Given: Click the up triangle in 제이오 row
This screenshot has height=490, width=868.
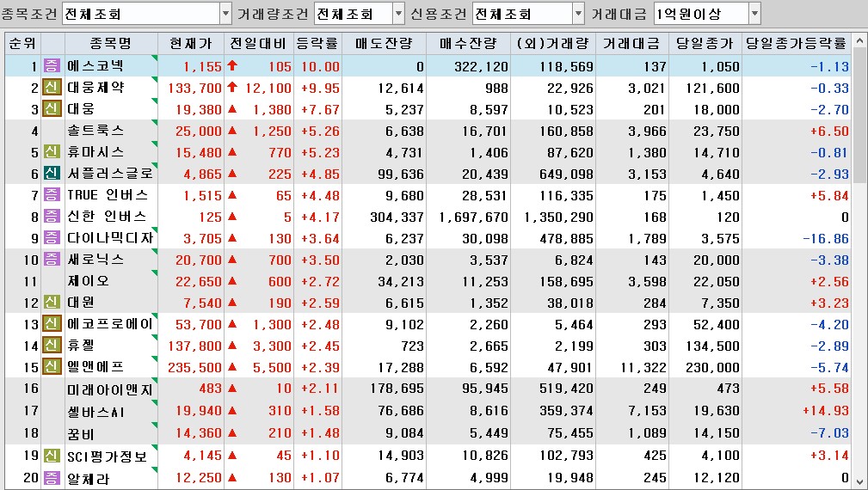Looking at the screenshot, I should (x=232, y=281).
